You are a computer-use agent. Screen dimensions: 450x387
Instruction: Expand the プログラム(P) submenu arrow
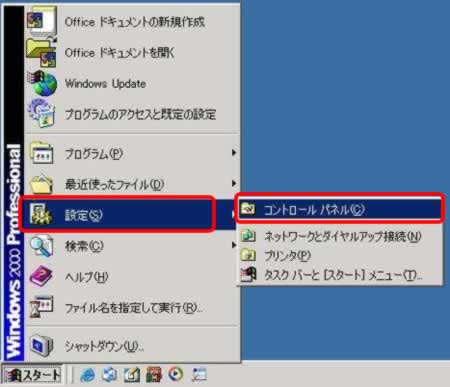tap(234, 153)
